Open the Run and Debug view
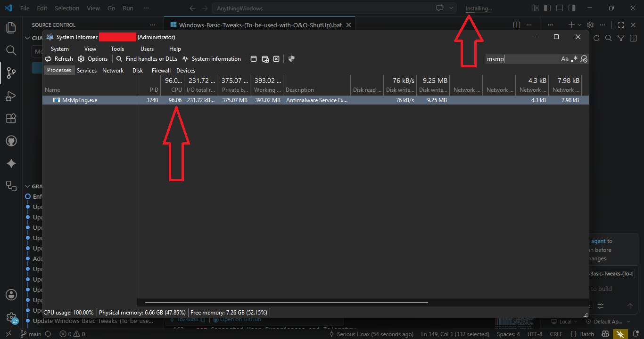 click(x=11, y=96)
